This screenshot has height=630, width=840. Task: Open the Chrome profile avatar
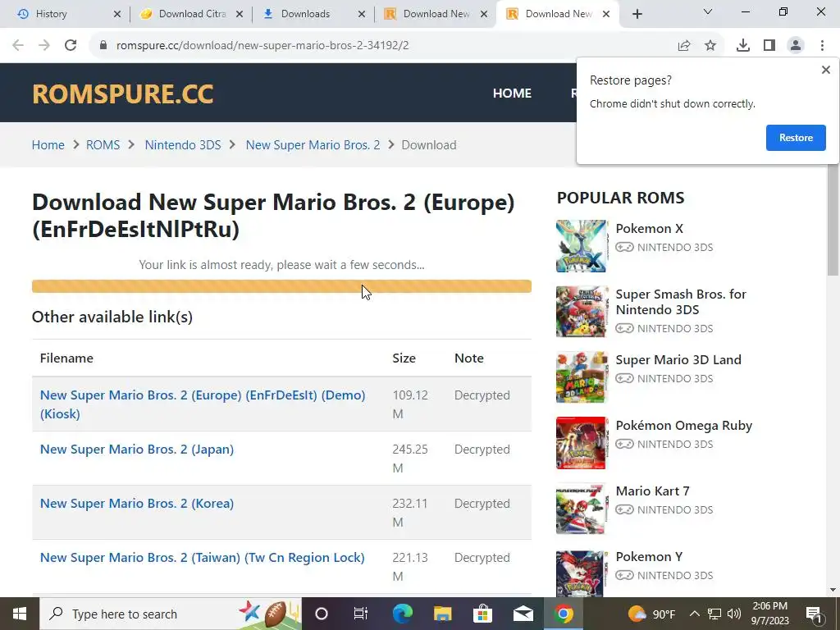click(x=796, y=46)
